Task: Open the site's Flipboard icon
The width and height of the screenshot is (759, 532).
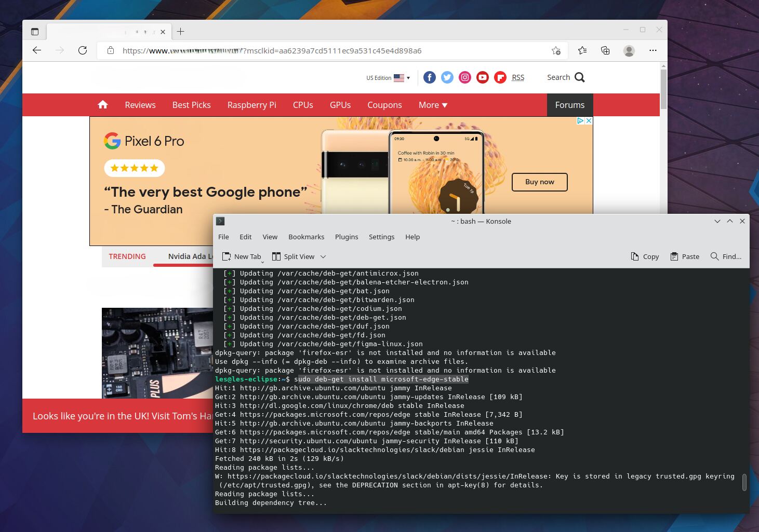Action: 500,77
